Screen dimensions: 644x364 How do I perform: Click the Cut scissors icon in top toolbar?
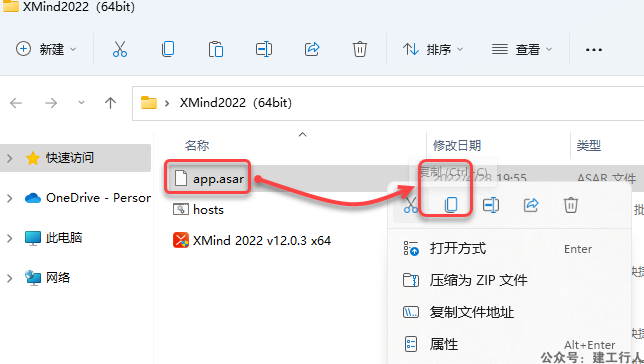click(120, 49)
